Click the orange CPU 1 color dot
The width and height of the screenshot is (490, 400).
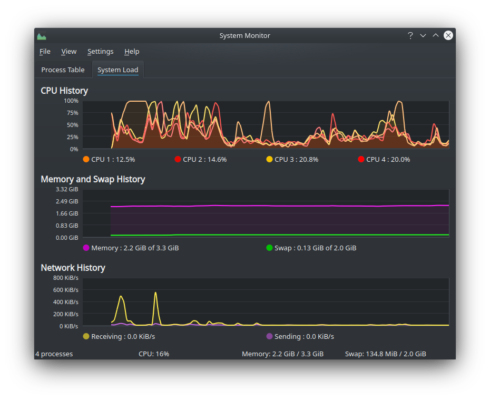coord(86,159)
